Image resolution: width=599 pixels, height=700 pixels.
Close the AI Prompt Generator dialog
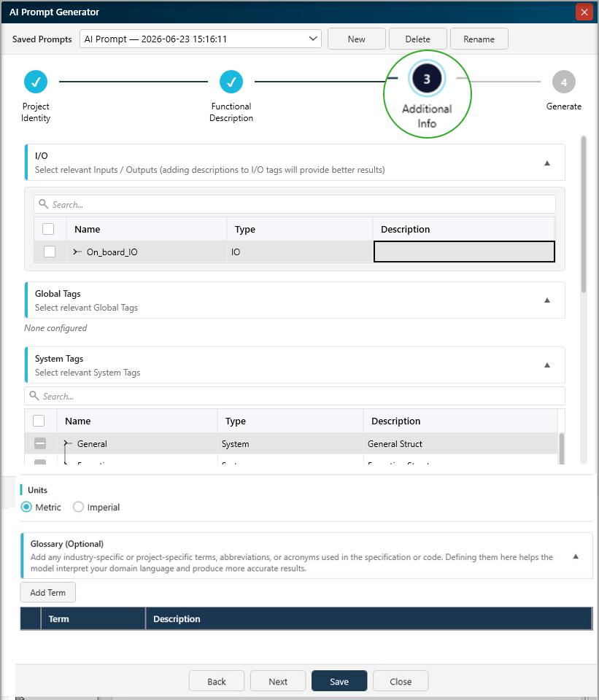584,12
